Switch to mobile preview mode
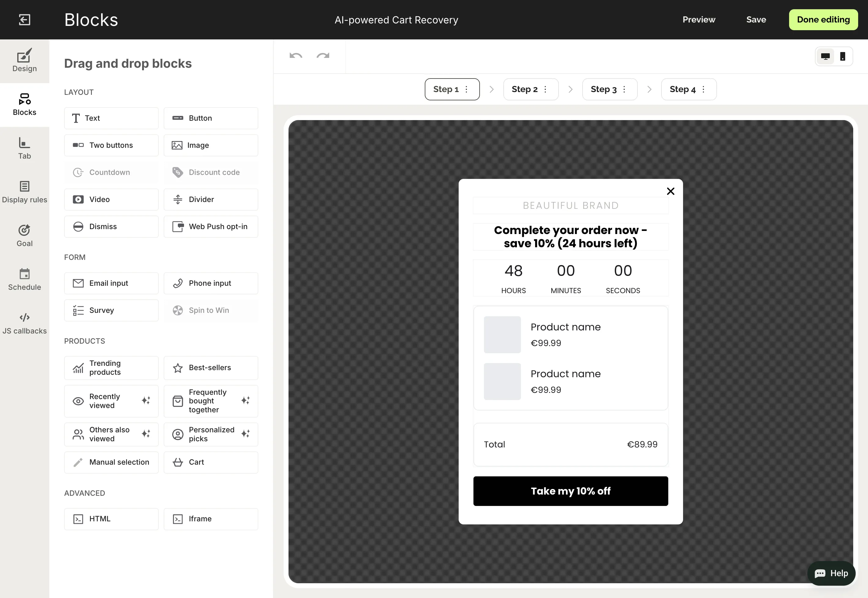This screenshot has height=598, width=868. coord(842,57)
